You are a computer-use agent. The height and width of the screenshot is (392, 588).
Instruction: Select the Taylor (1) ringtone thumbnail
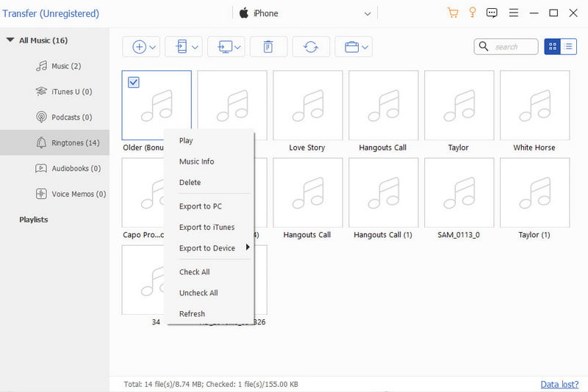[x=535, y=192]
